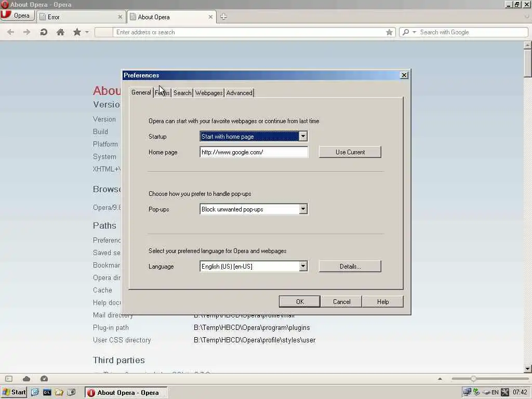The width and height of the screenshot is (532, 399).
Task: Open the bookmarks star menu
Action: [x=77, y=32]
